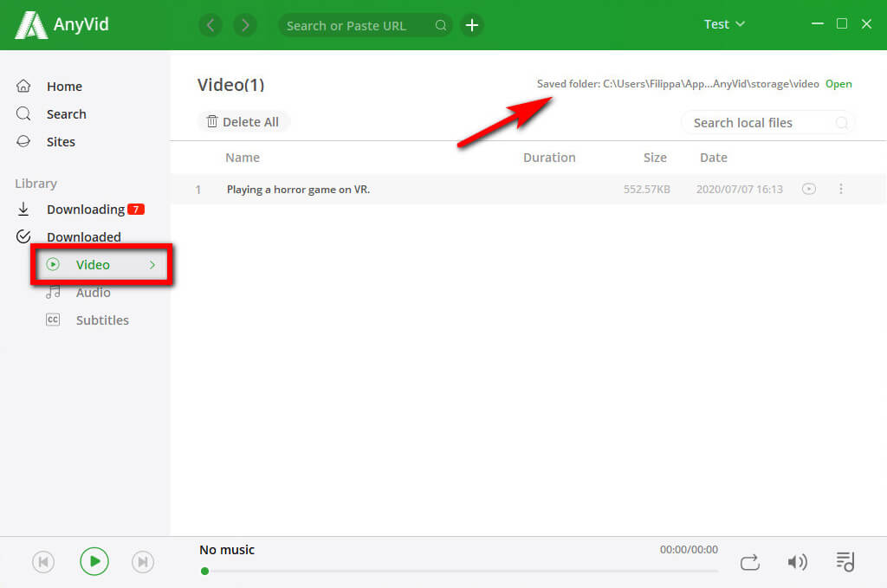Go back with the left arrow button
This screenshot has height=588, width=887.
coord(210,25)
